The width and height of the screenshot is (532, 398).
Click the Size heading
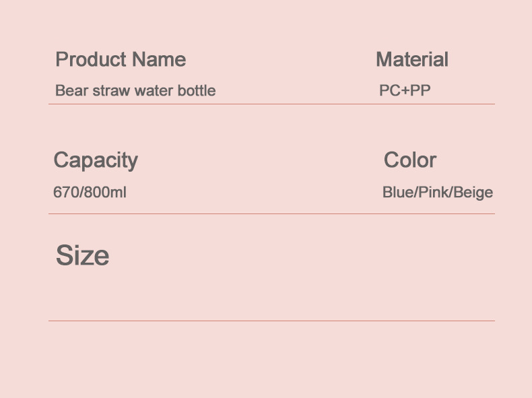[82, 256]
